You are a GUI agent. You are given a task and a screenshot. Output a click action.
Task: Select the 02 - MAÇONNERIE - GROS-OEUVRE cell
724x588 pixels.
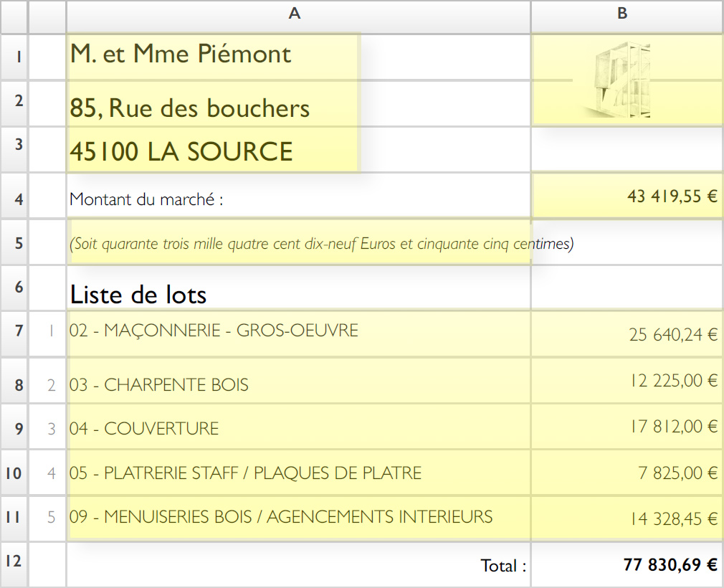tap(214, 331)
